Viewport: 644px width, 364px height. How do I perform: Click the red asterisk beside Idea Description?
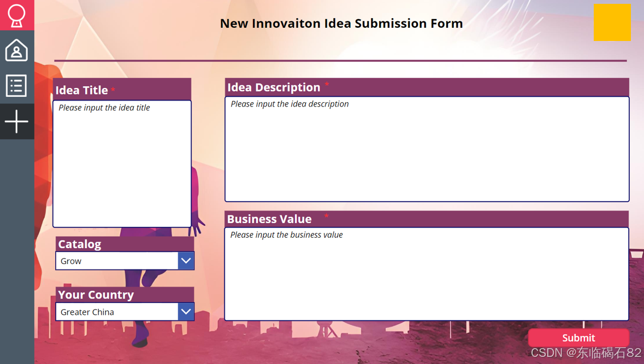[327, 84]
